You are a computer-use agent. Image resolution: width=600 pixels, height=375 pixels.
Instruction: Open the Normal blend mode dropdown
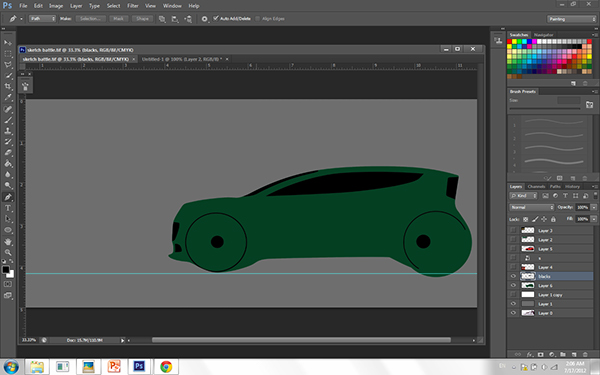pos(532,207)
